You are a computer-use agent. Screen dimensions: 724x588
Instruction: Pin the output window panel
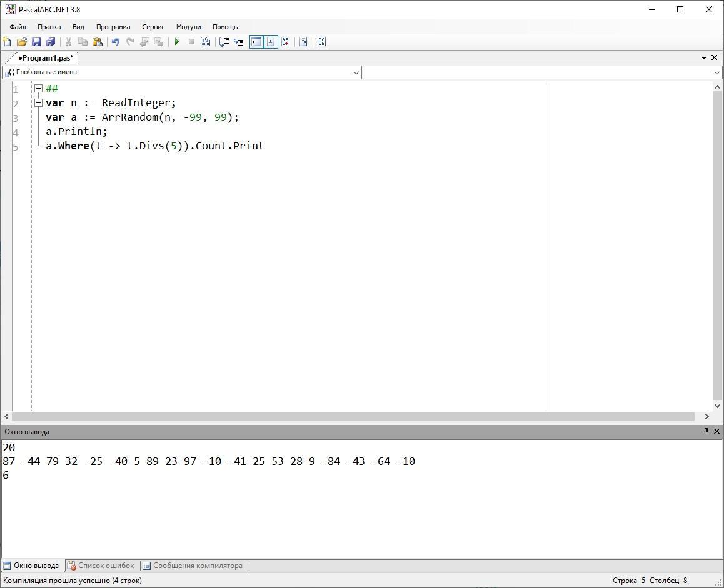[x=706, y=431]
